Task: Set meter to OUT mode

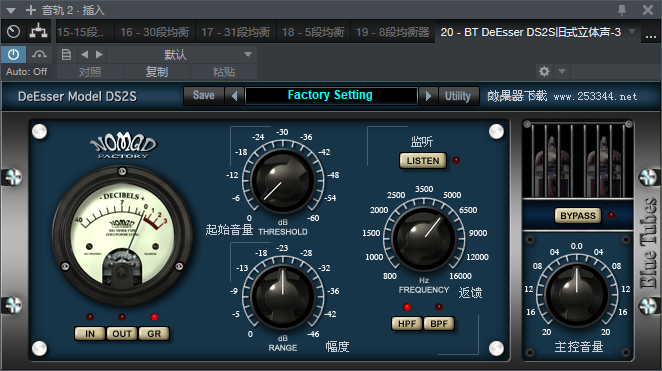Action: point(122,334)
